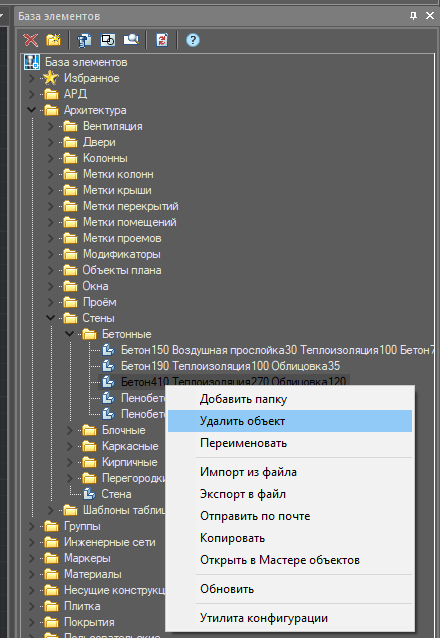The image size is (440, 638).
Task: Click the Блочные folder icon
Action: pos(90,430)
